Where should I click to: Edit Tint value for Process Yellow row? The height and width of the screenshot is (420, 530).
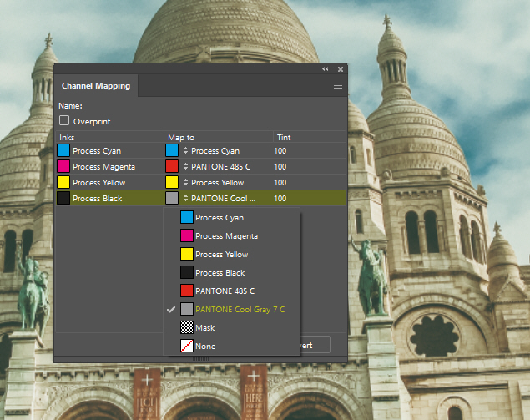click(280, 182)
